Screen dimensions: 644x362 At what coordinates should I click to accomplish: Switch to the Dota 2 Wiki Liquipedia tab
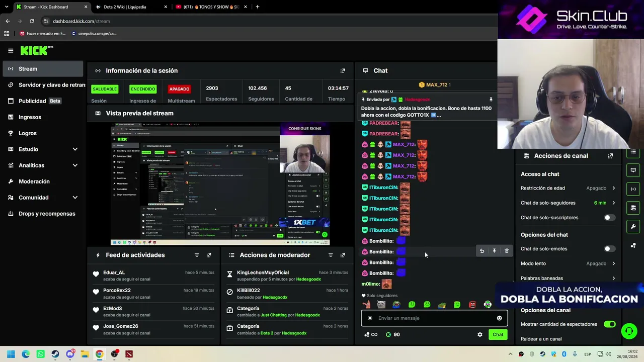pos(131,7)
